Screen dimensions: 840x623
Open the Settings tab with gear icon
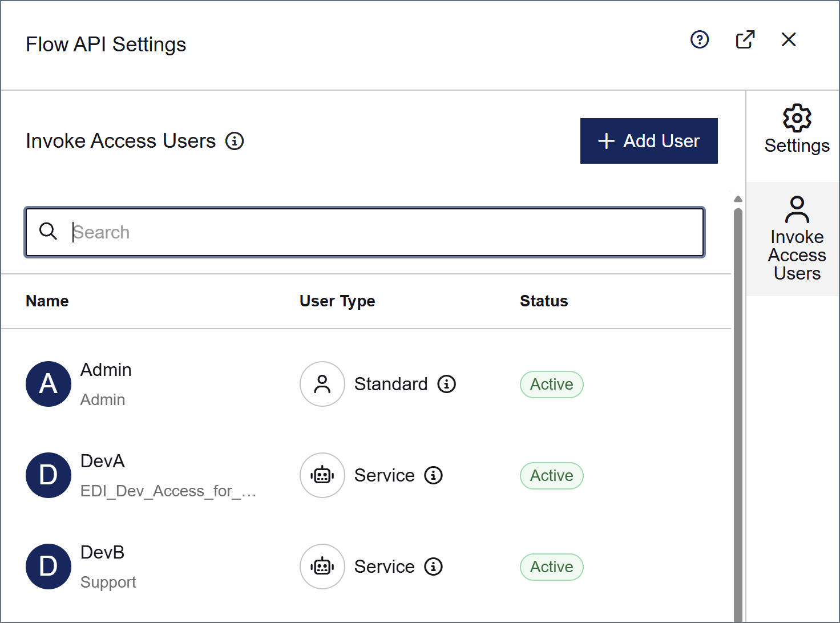[797, 130]
